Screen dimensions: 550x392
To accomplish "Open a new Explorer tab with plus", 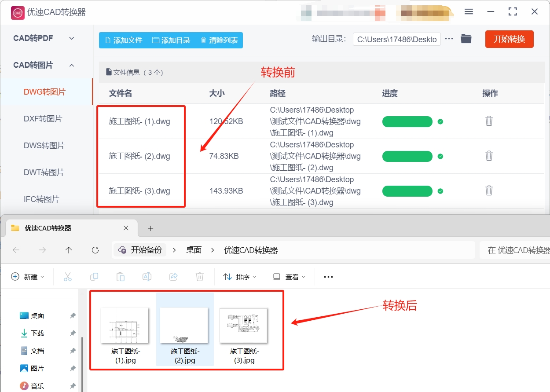I will click(x=150, y=228).
